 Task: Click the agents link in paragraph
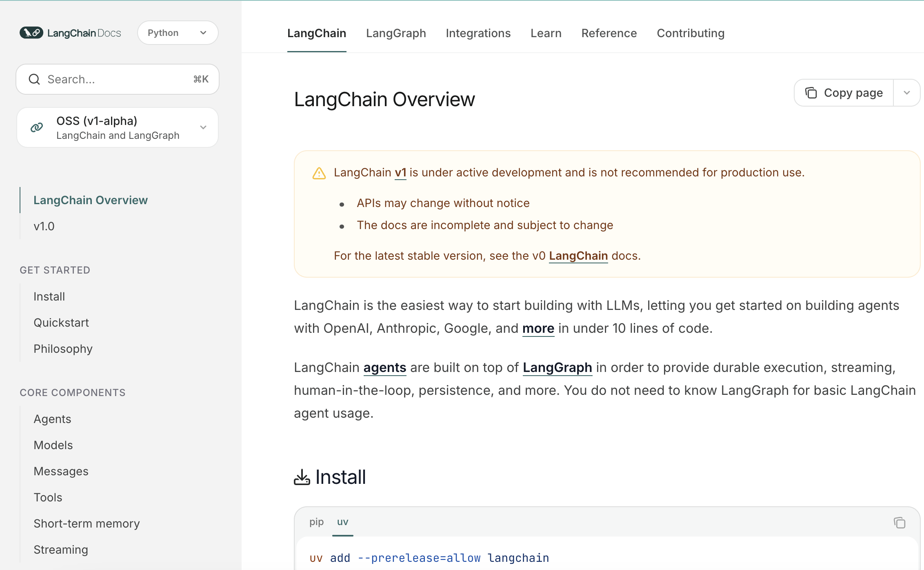click(384, 367)
